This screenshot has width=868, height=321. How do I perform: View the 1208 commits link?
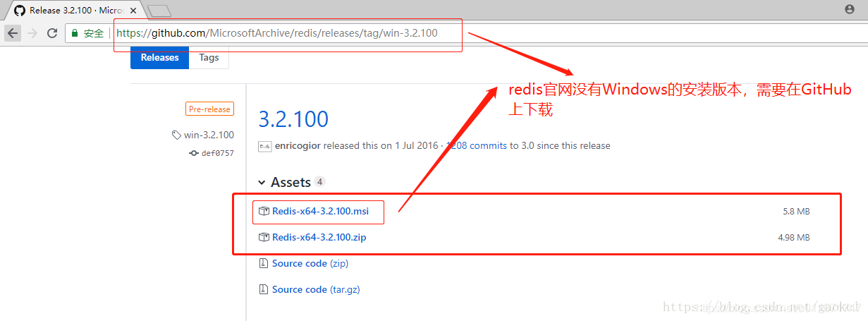click(476, 146)
